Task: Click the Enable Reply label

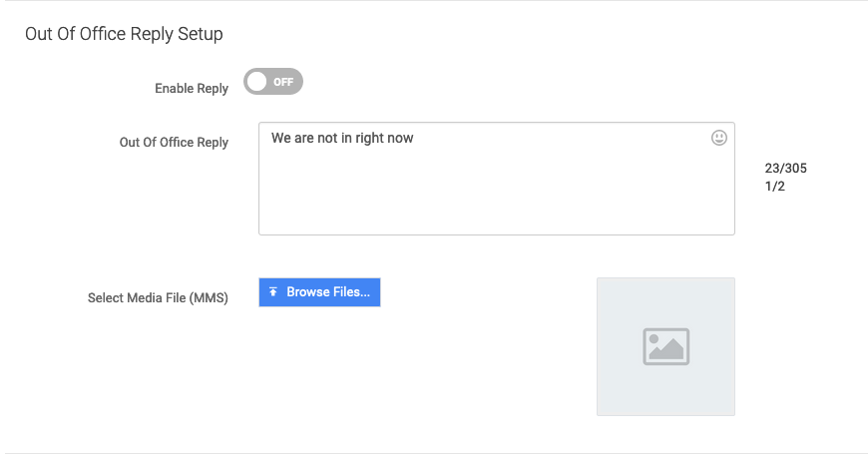Action: (192, 89)
